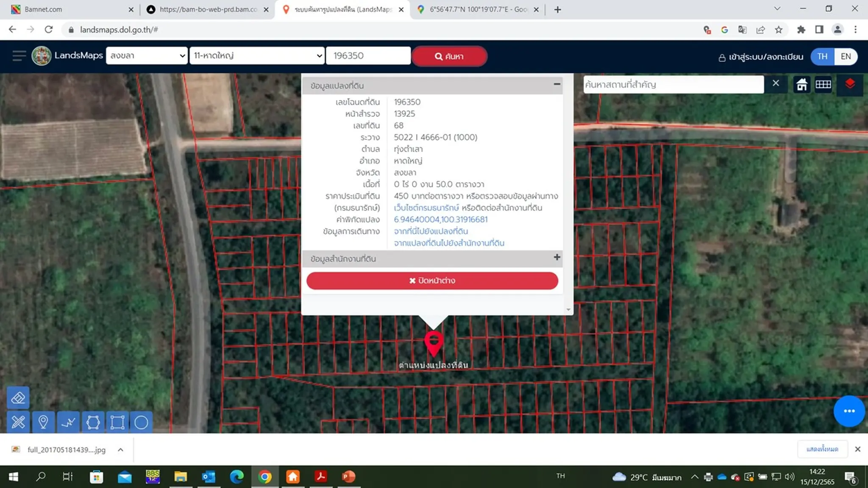
Task: Open coordinates link 6.94640004,100.31916681
Action: point(441,219)
